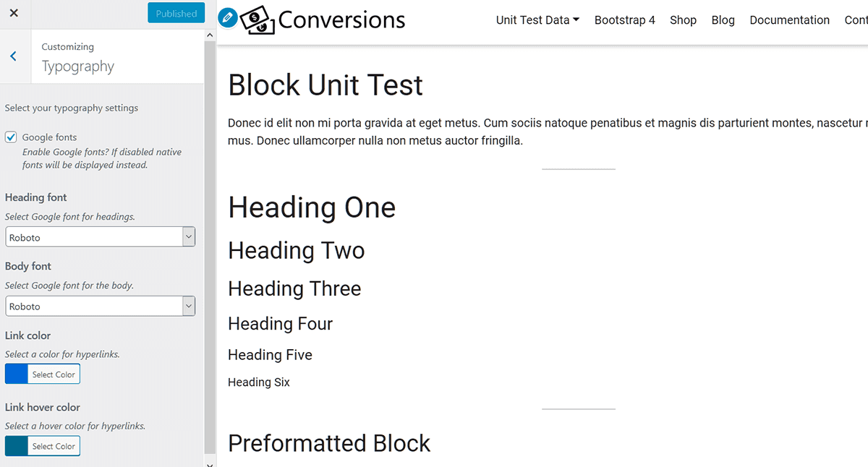Close the Customizer with the X icon
Image resolution: width=868 pixels, height=467 pixels.
point(14,13)
